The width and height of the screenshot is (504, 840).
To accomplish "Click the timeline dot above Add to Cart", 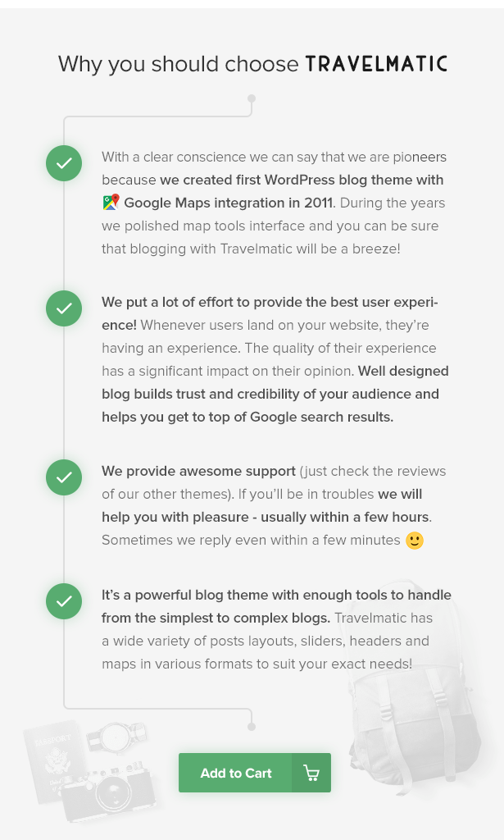I will coord(252,727).
